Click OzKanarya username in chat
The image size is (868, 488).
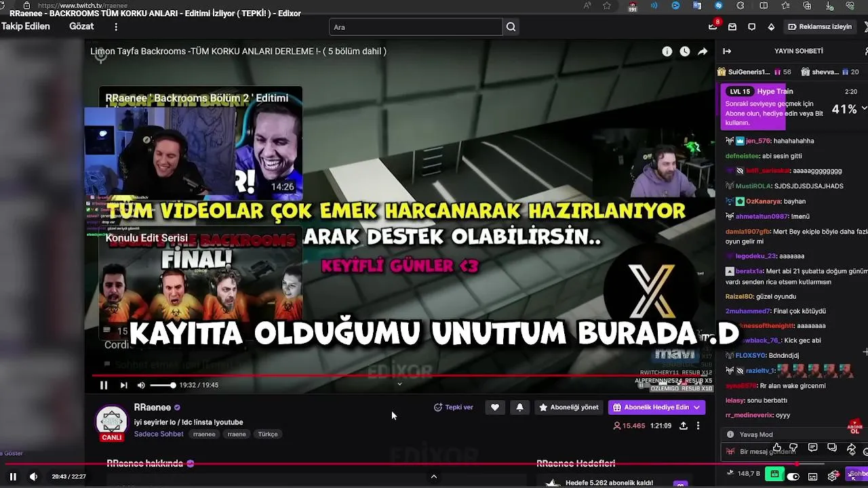click(x=763, y=201)
